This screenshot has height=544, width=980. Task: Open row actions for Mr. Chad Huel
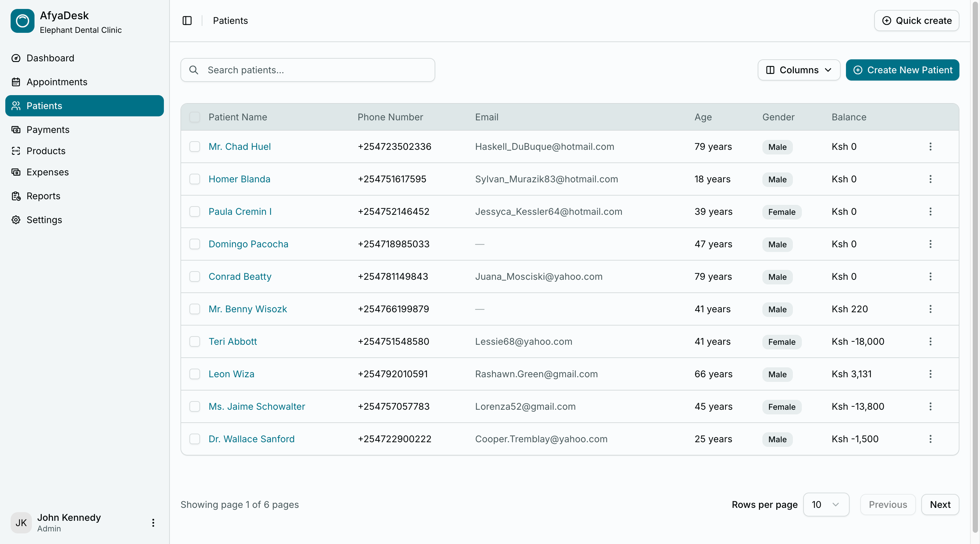click(930, 147)
